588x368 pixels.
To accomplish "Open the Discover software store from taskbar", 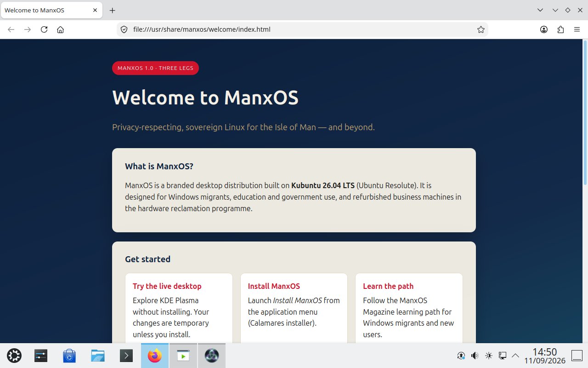I will pyautogui.click(x=69, y=356).
